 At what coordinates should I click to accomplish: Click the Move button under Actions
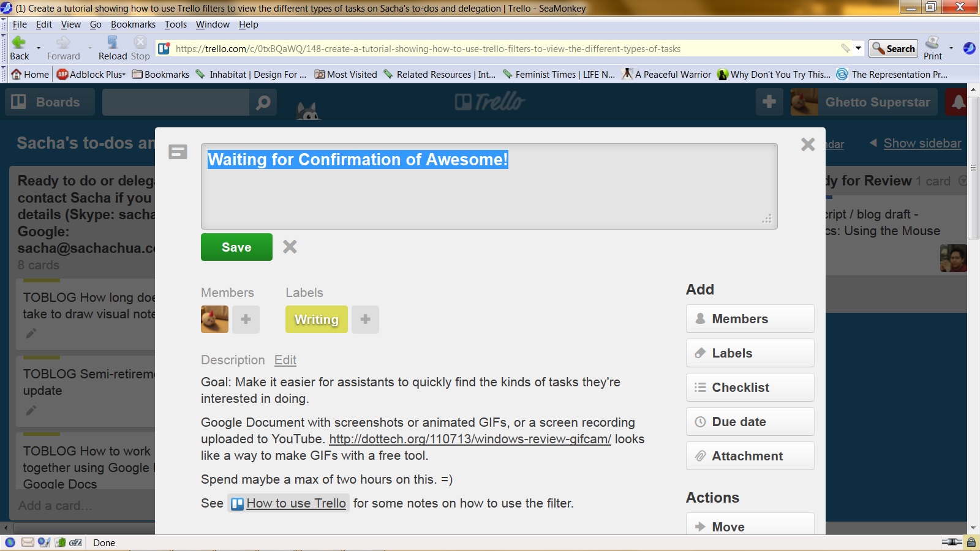750,525
